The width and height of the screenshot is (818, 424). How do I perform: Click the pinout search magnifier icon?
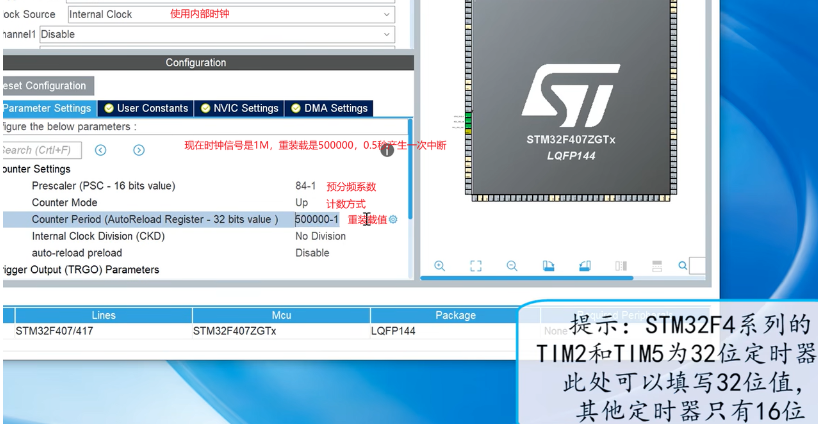pyautogui.click(x=682, y=266)
